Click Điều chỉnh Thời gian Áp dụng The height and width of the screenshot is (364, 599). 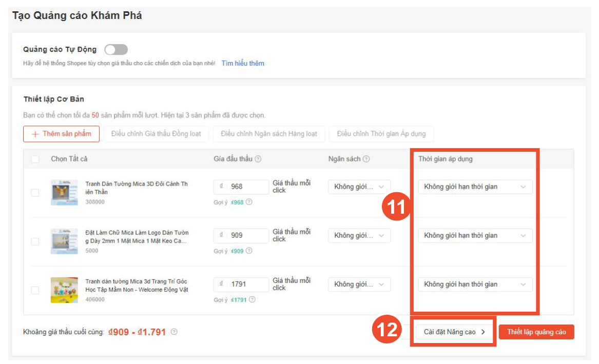tap(381, 134)
